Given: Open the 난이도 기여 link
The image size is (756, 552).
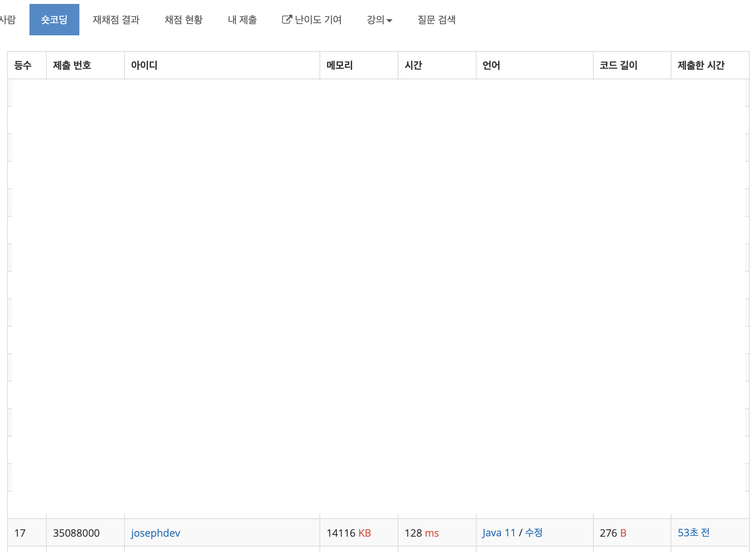Looking at the screenshot, I should point(318,20).
